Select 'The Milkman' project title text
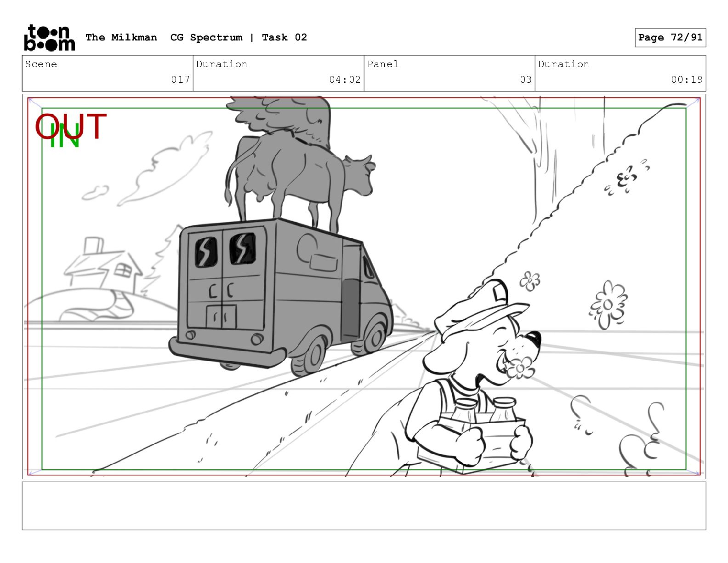 coord(121,37)
